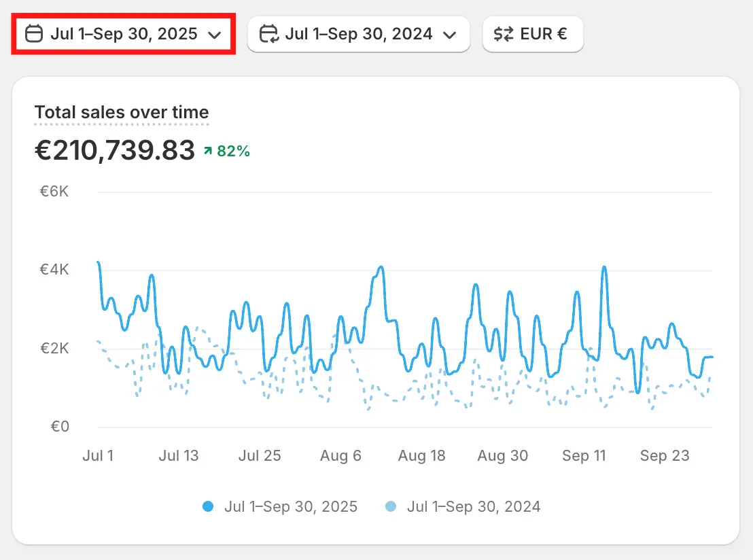Click the €210,739.83 total sales figure

pyautogui.click(x=115, y=151)
